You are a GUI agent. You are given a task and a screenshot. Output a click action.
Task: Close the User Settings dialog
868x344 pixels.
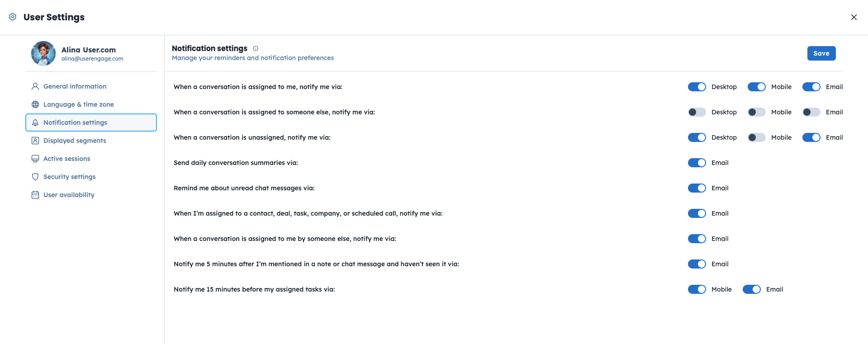coord(854,17)
